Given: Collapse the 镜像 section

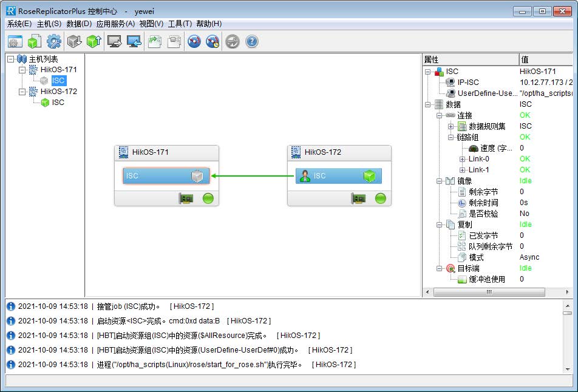Looking at the screenshot, I should (439, 181).
